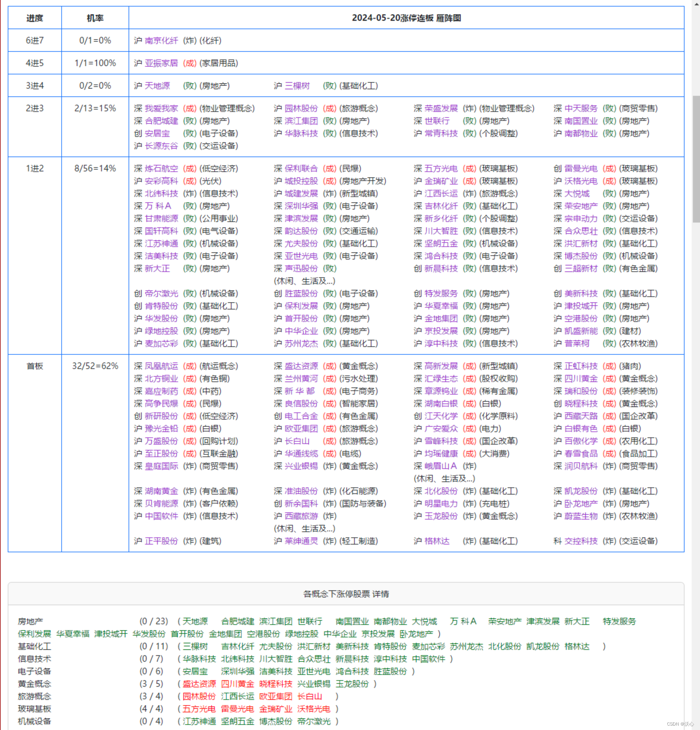This screenshot has height=730, width=700.
Task: Click 天地源 in the 3进4 row
Action: [157, 86]
